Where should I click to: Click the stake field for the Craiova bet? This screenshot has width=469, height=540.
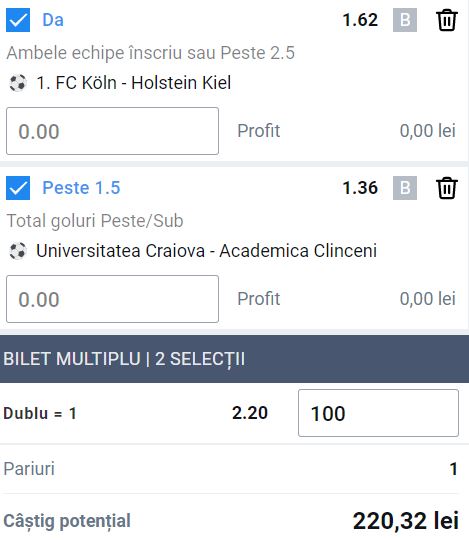[x=112, y=299]
